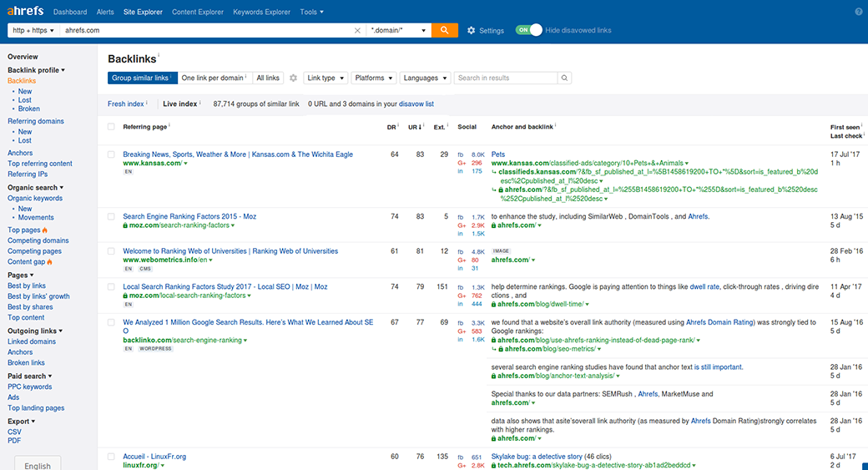The height and width of the screenshot is (470, 868).
Task: Click the gear icon beside All links
Action: [293, 78]
